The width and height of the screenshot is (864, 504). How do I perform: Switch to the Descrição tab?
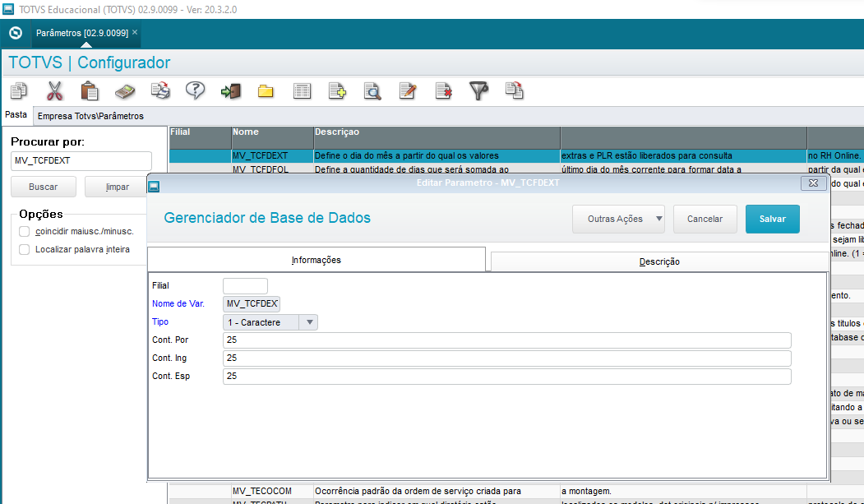(659, 261)
